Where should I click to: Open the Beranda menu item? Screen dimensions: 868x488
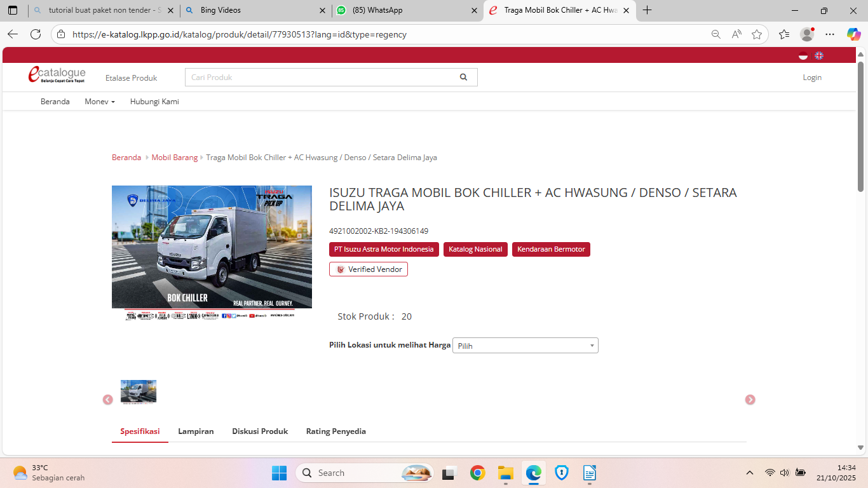[x=55, y=102]
